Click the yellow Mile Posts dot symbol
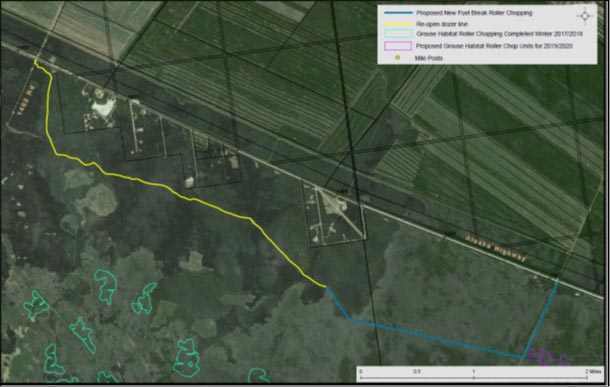 (x=398, y=58)
